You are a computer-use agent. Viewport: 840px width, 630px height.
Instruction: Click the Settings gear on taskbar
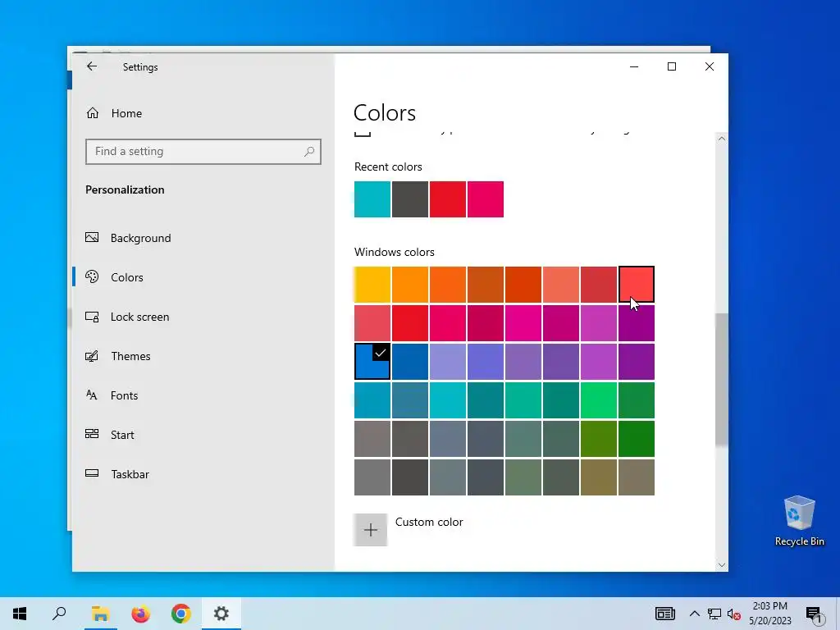pos(221,614)
